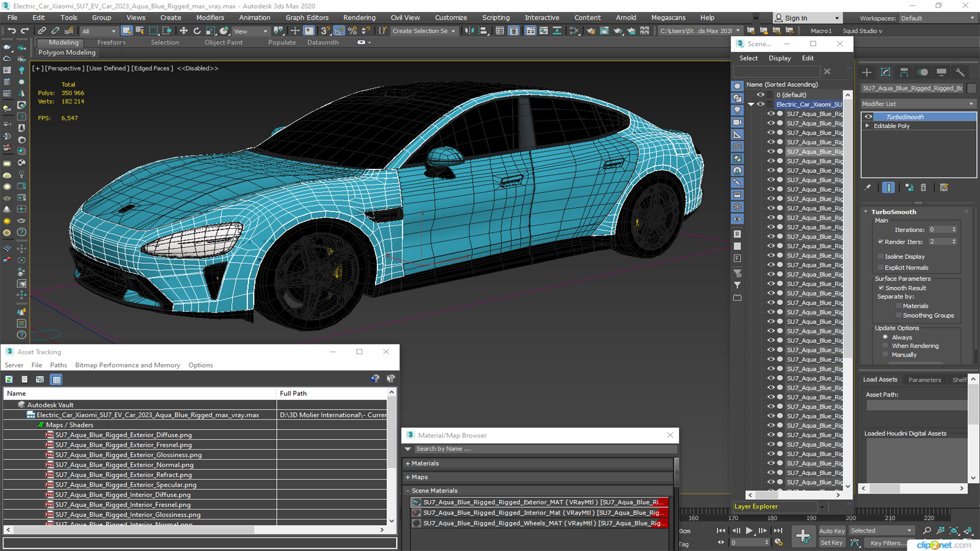Open the Graph Editors menu
The width and height of the screenshot is (980, 551).
307,17
